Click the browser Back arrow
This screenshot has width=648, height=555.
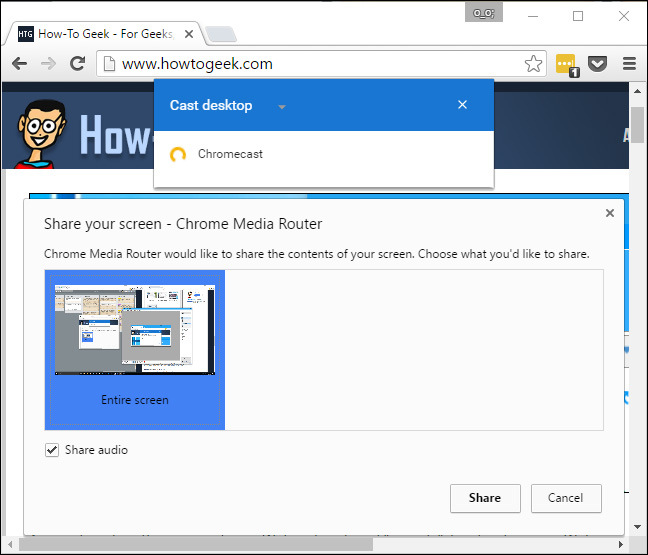[x=19, y=63]
